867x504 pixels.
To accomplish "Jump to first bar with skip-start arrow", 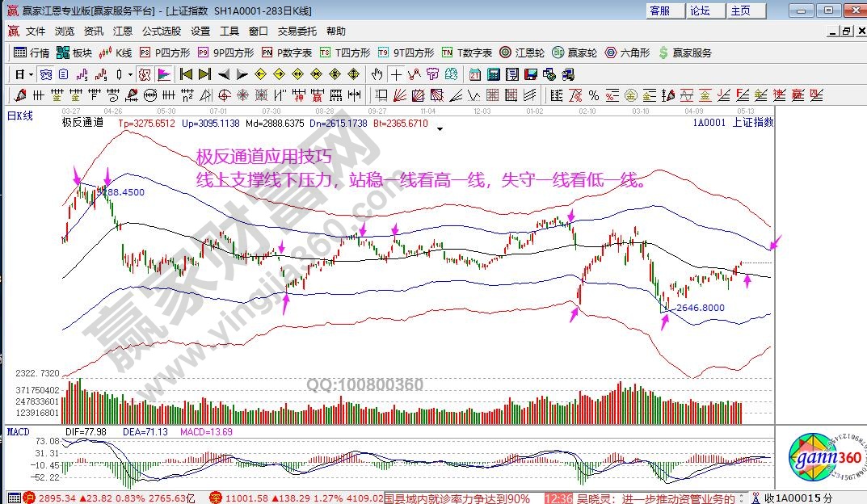I will click(x=186, y=74).
